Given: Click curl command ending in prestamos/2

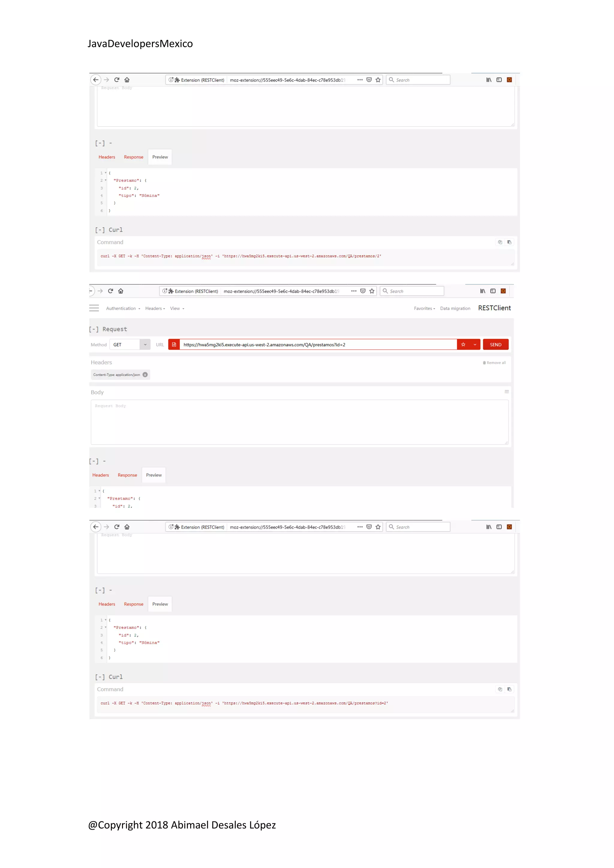Looking at the screenshot, I should (x=241, y=256).
